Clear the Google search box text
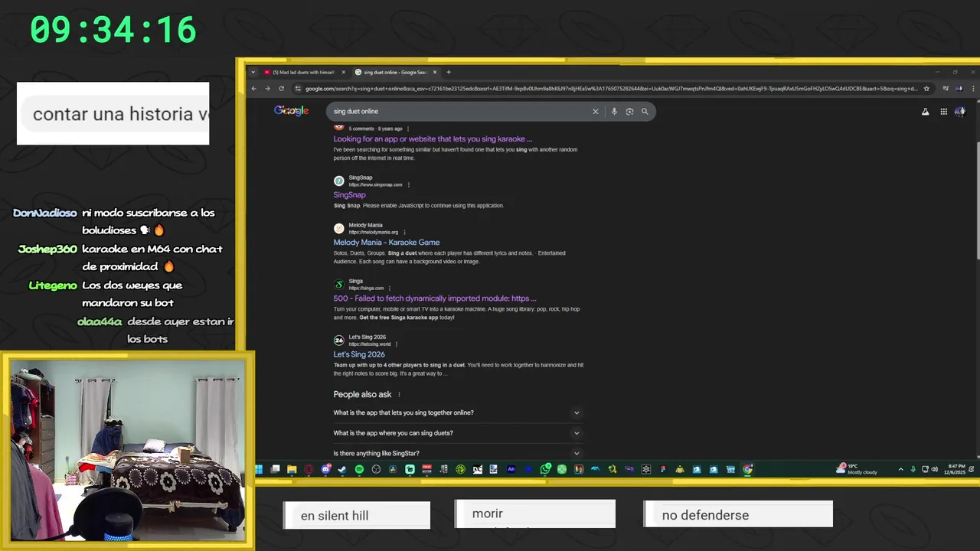980x551 pixels. click(595, 112)
